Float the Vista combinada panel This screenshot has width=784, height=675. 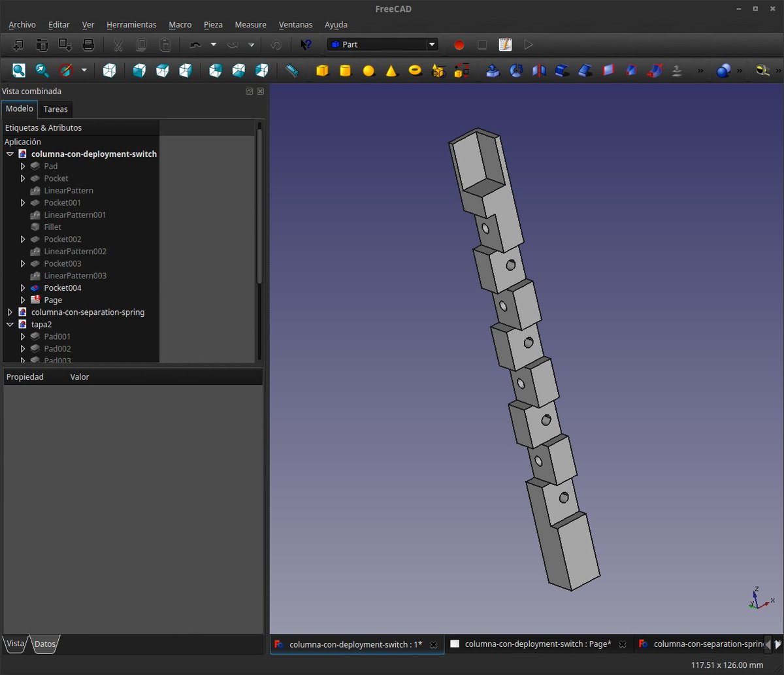(x=250, y=91)
